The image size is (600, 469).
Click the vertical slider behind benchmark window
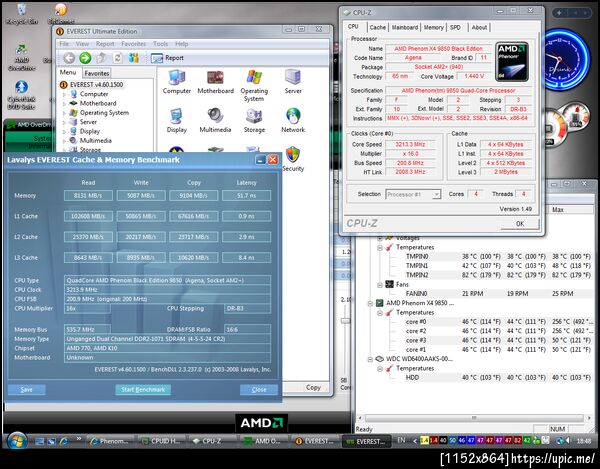coord(346,321)
